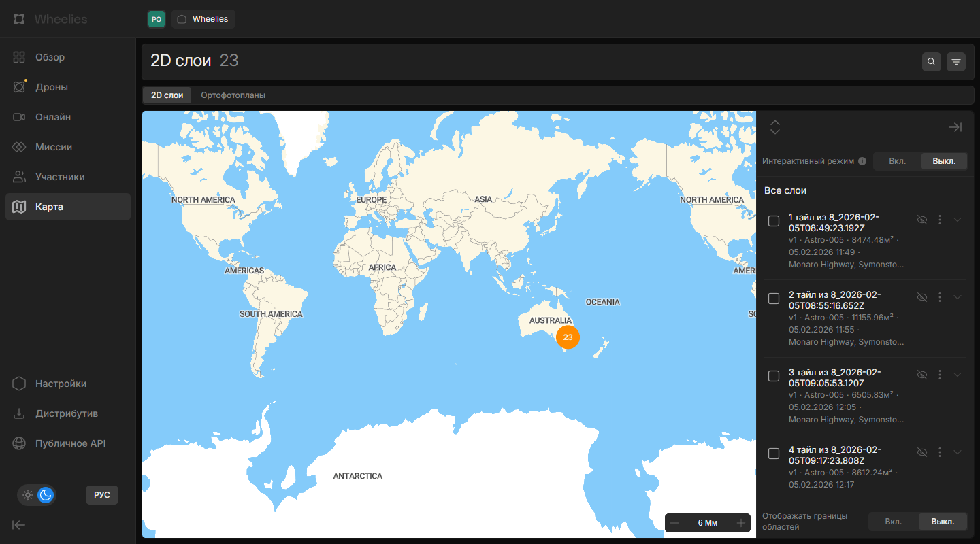This screenshot has width=980, height=544.
Task: Open options menu for layer 1 тайл
Action: 940,220
